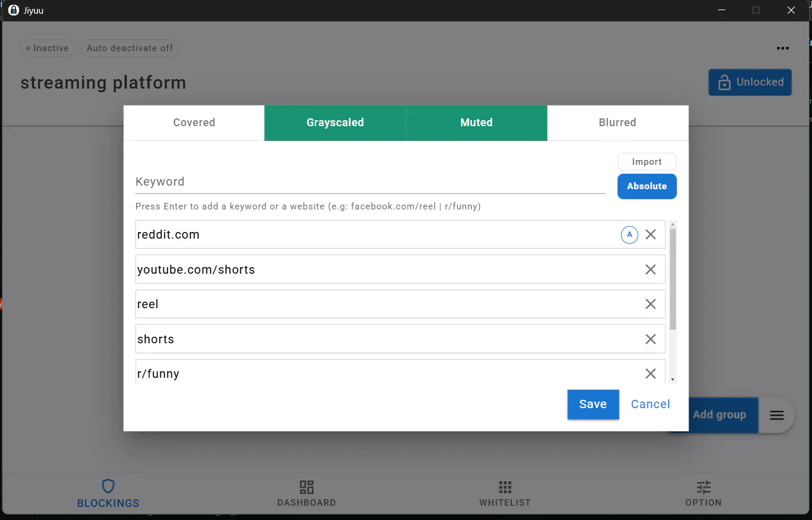Toggle the Grayscaled blocking mode
This screenshot has height=520, width=812.
(335, 123)
